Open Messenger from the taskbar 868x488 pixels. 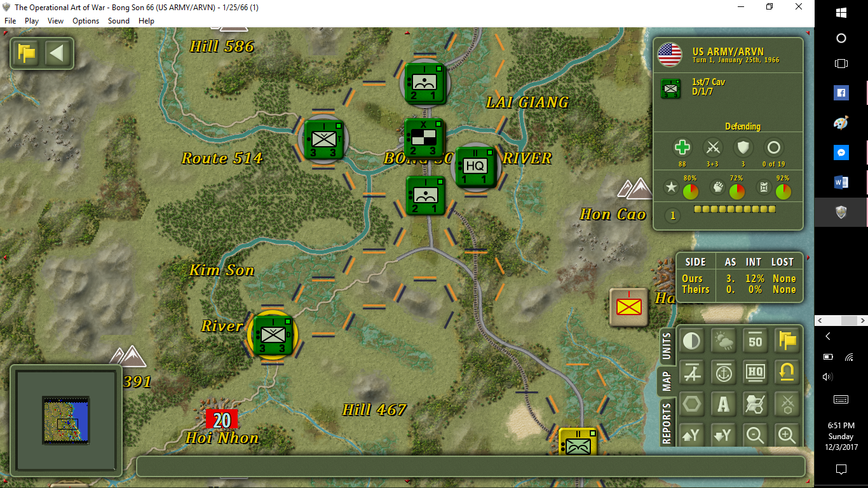(x=841, y=152)
